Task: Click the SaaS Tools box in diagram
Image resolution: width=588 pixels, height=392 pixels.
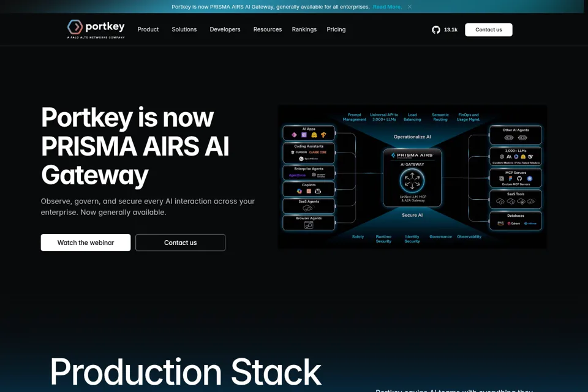Action: coord(516,199)
